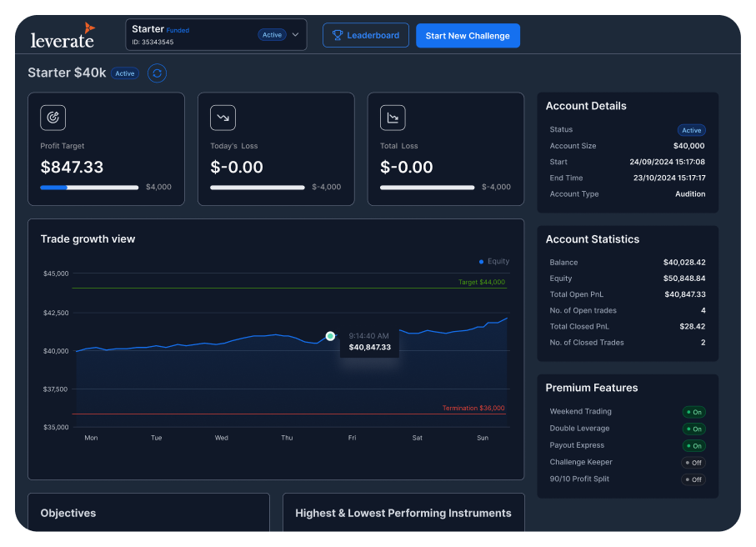The height and width of the screenshot is (547, 756).
Task: Enable the 90/10 Profit Split toggle
Action: point(693,480)
